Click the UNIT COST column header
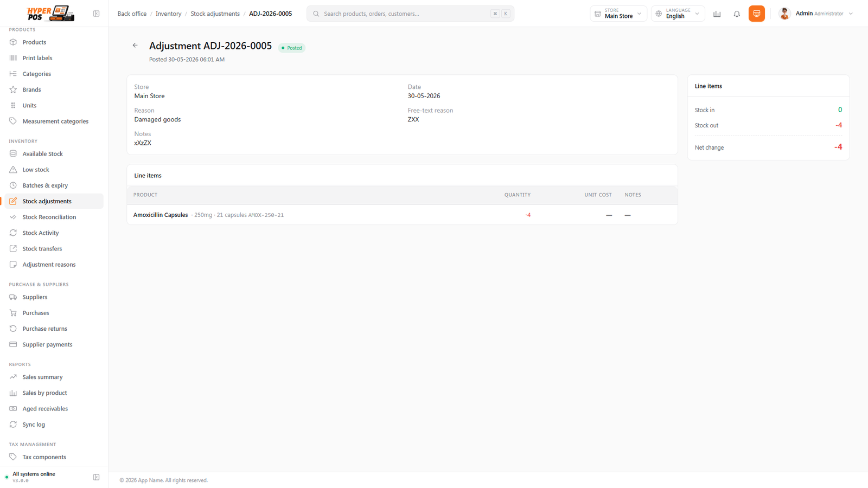The width and height of the screenshot is (868, 488). [598, 195]
